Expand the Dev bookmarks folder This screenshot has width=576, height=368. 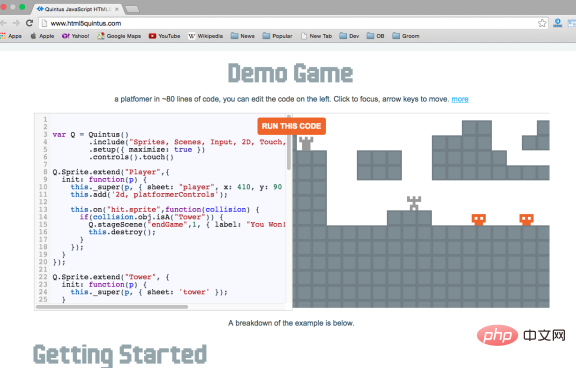pyautogui.click(x=349, y=36)
